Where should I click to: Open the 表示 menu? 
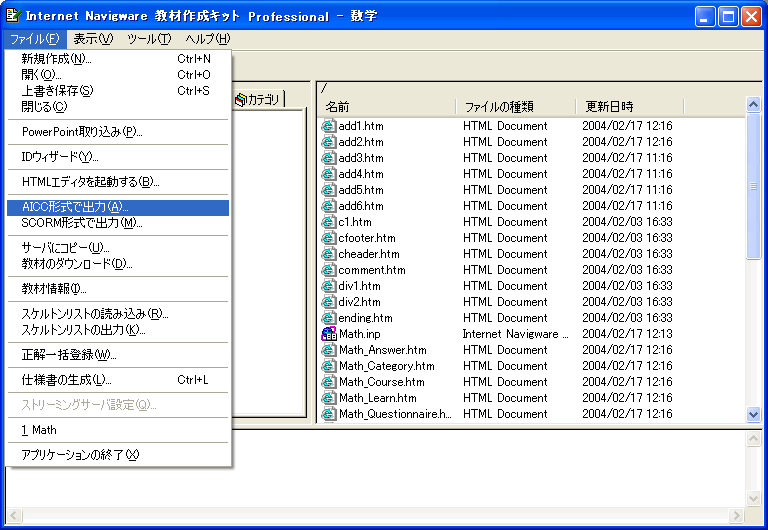point(93,39)
